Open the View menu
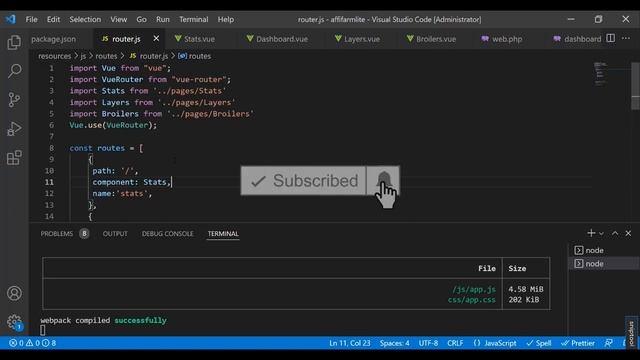Image resolution: width=640 pixels, height=360 pixels. pos(118,19)
